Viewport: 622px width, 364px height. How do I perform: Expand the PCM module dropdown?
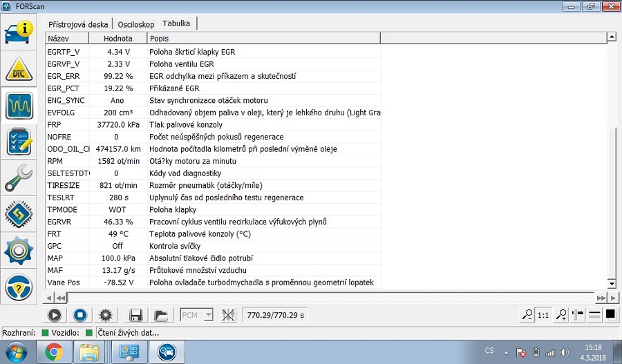click(209, 315)
